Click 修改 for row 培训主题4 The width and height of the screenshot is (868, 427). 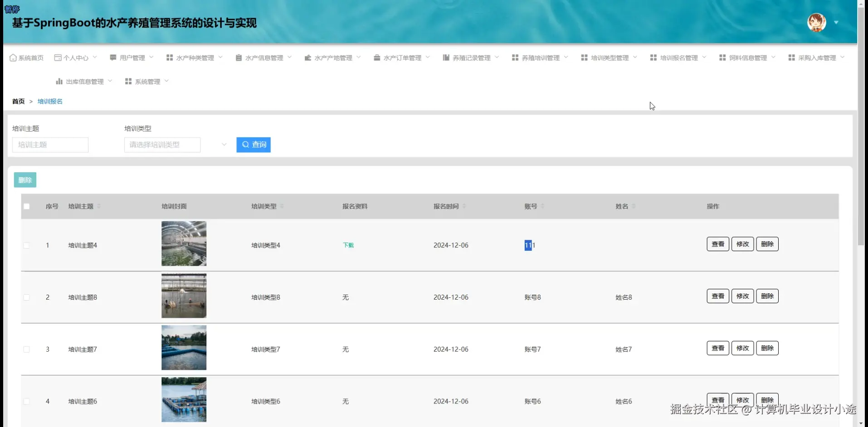click(743, 244)
